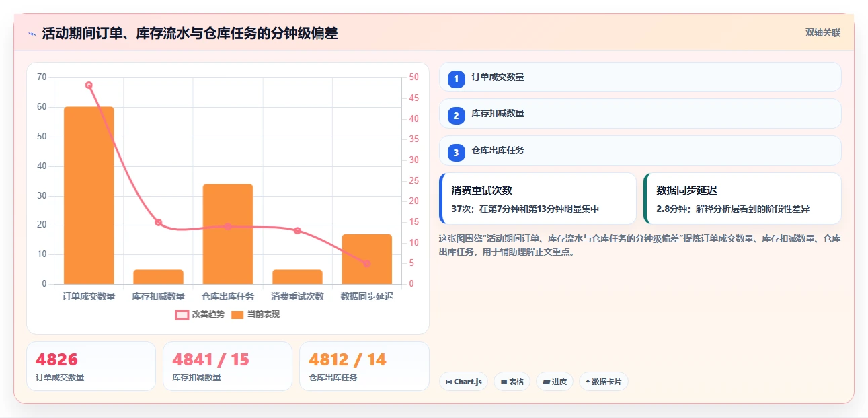Click x-axis label 订单成交数量

coord(89,296)
